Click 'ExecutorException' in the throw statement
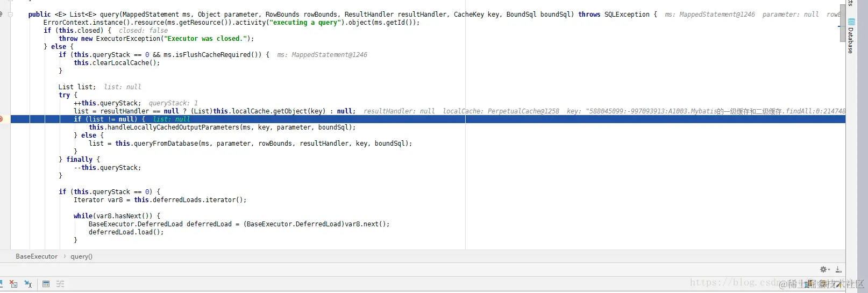Screen dimensions: 868x293 point(129,39)
